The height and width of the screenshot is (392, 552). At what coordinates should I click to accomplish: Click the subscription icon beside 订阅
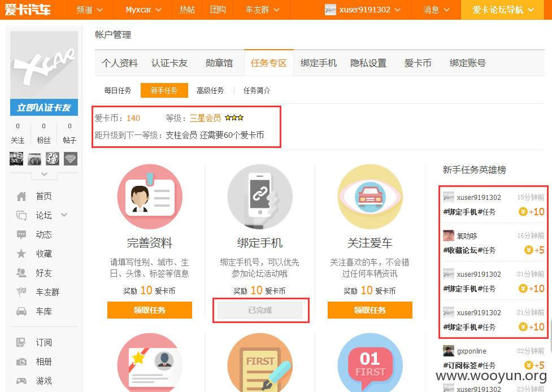tap(21, 342)
